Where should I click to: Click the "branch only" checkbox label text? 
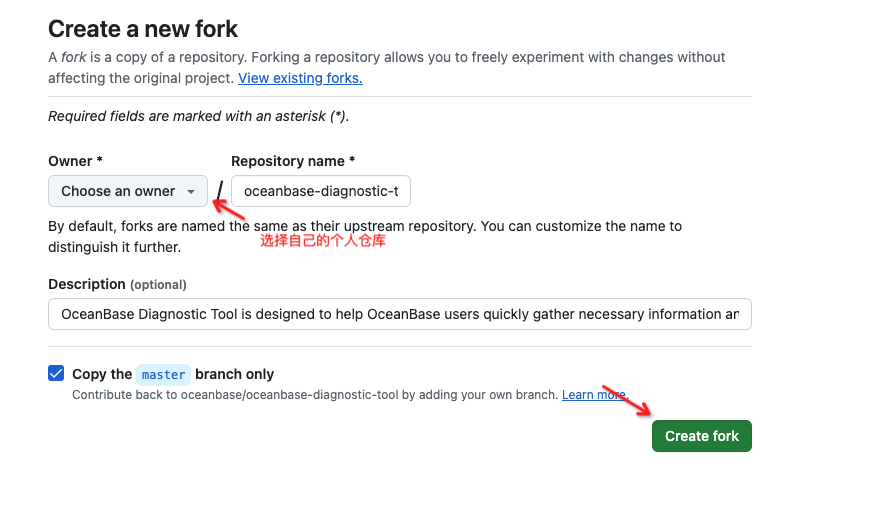(234, 374)
